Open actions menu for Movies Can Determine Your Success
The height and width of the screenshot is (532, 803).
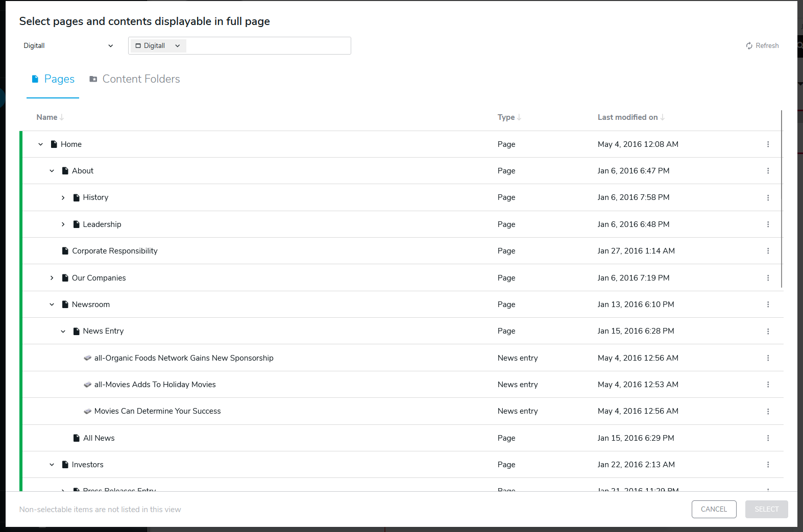click(x=768, y=411)
